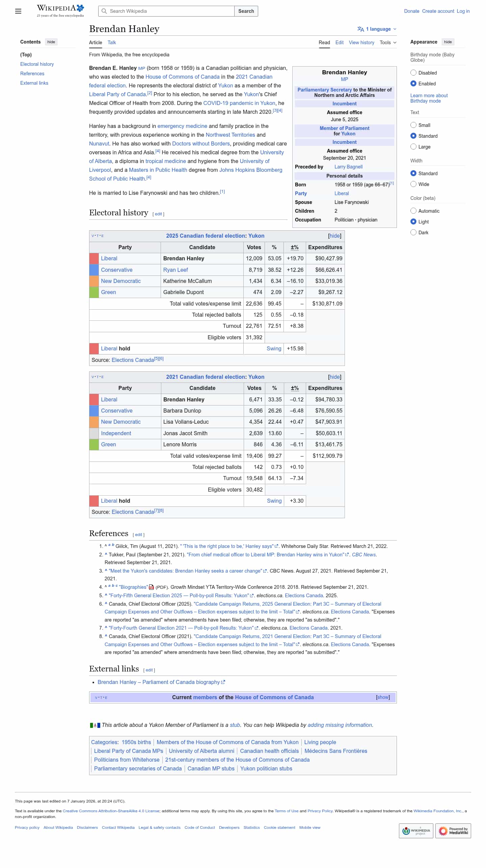Open the Swing link in 2025 table

pyautogui.click(x=274, y=348)
